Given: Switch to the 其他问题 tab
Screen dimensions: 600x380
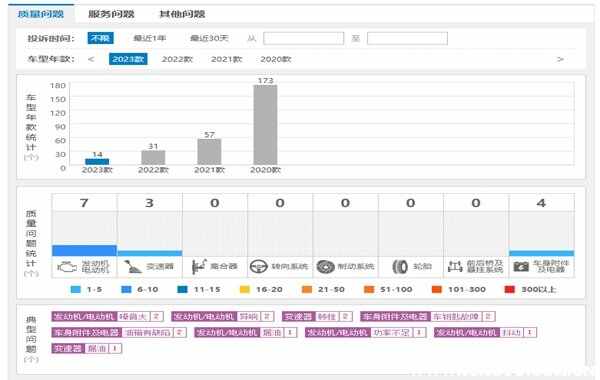Looking at the screenshot, I should point(182,14).
